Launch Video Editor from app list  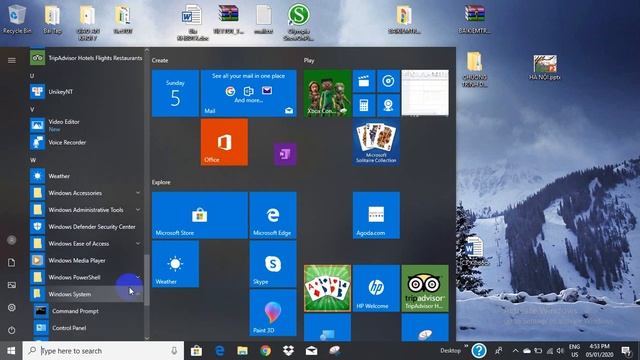pyautogui.click(x=86, y=125)
